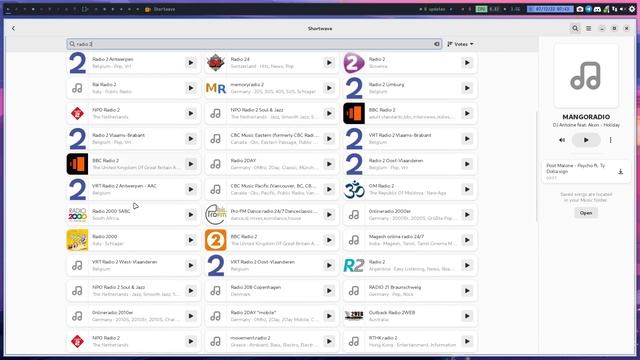Play Radio 208 Copenhagen station
640x360 pixels.
click(x=329, y=291)
